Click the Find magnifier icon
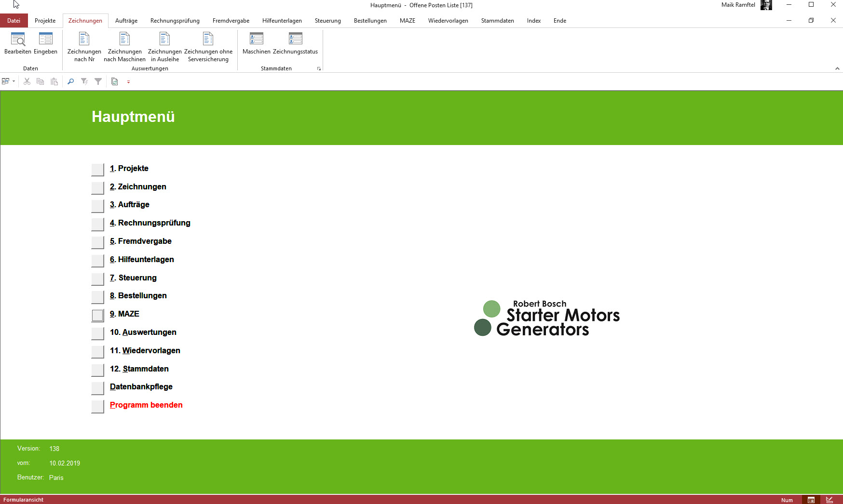 point(70,81)
